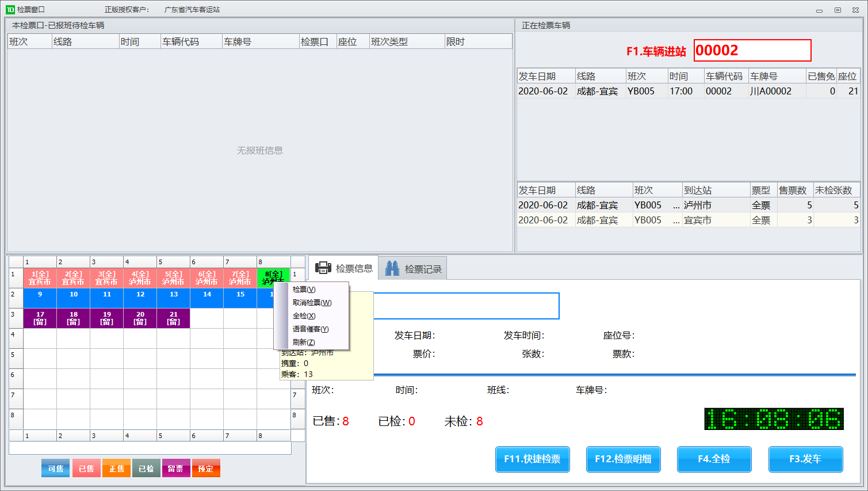Viewport: 868px width, 491px height.
Task: Click the binoculars icon on 检票记录 tab
Action: pyautogui.click(x=392, y=268)
